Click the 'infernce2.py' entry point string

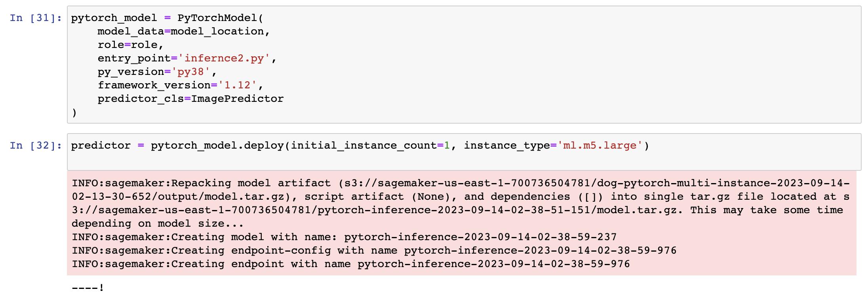[x=224, y=58]
